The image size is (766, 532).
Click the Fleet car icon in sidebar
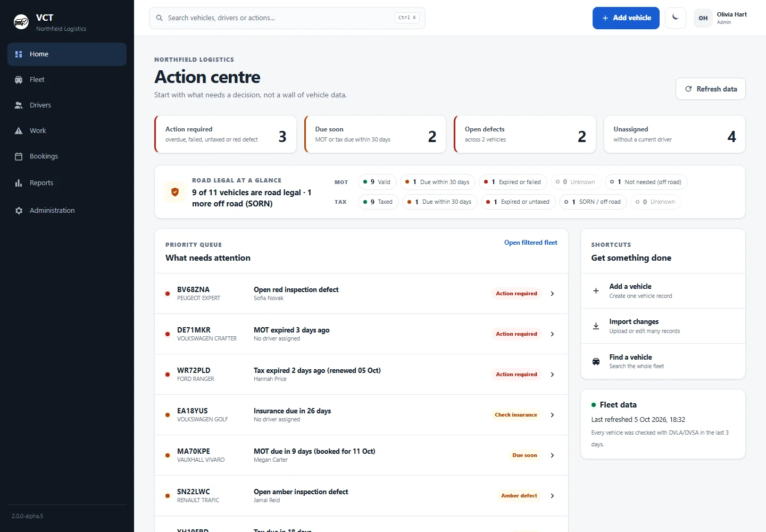pyautogui.click(x=19, y=80)
